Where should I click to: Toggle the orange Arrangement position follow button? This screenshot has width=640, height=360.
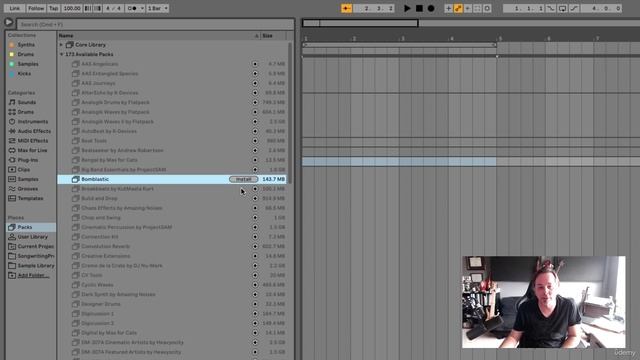[x=347, y=8]
